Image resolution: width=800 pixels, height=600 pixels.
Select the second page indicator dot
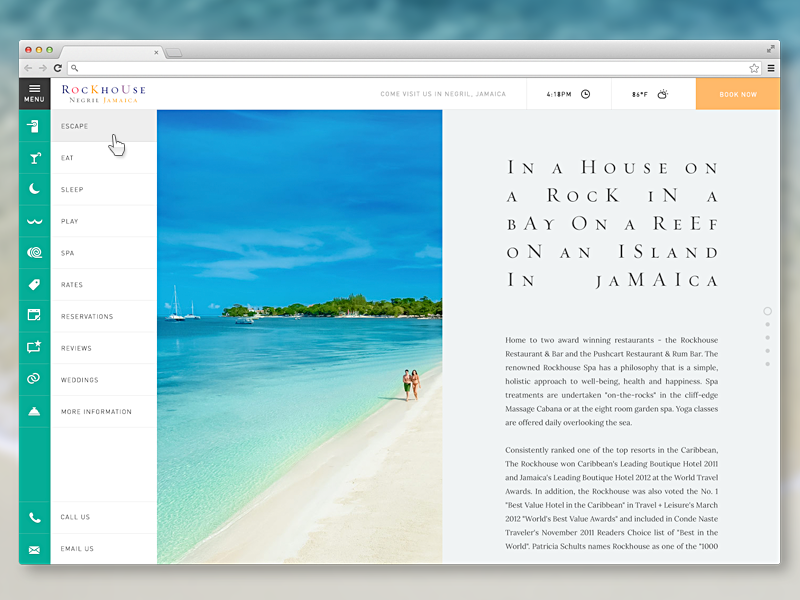tap(767, 324)
